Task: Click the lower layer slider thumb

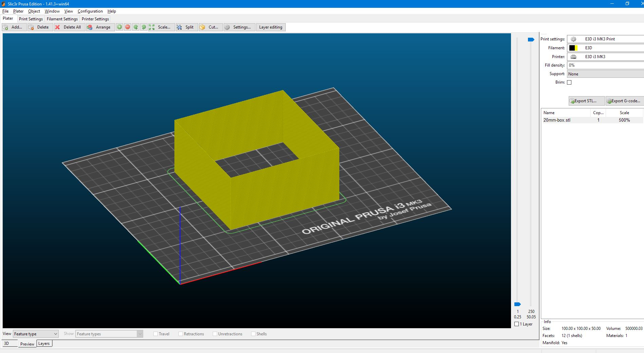Action: (517, 304)
